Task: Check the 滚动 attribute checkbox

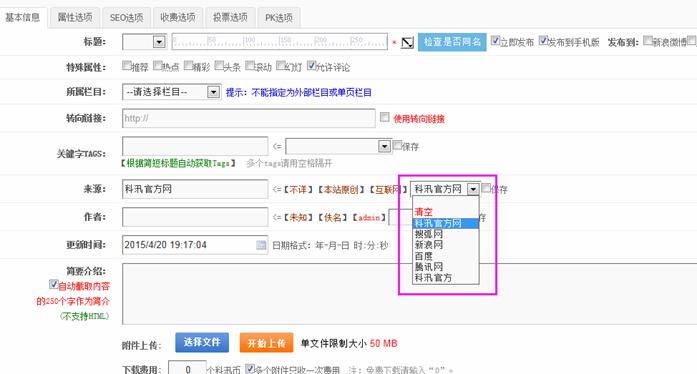Action: [x=250, y=66]
